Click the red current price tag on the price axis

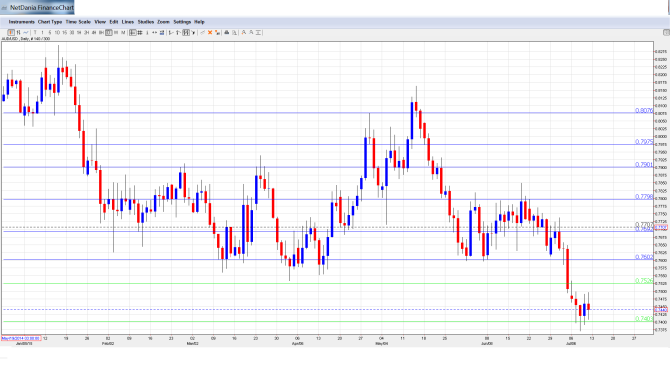[661, 309]
